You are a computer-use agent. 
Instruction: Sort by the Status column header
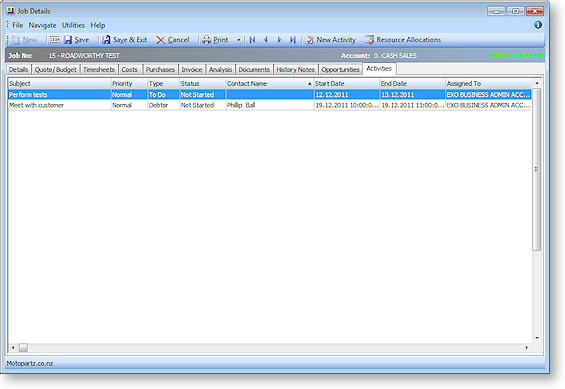203,84
